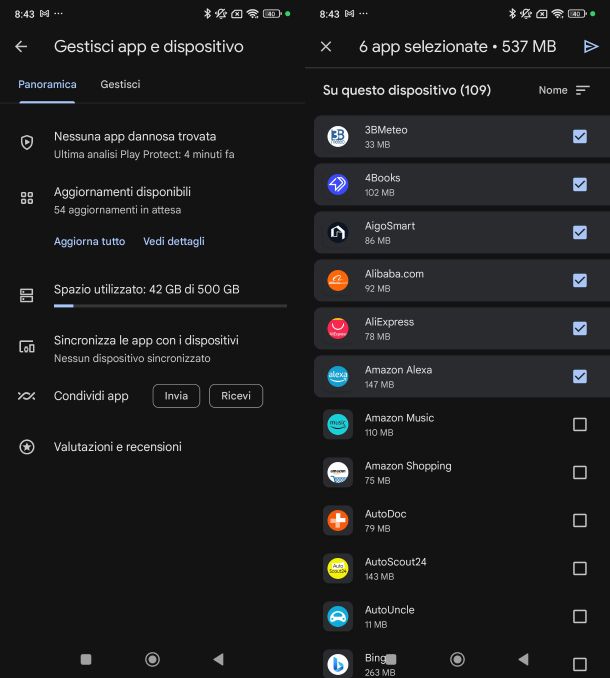Check the Amazon Music checkbox

[x=580, y=425]
